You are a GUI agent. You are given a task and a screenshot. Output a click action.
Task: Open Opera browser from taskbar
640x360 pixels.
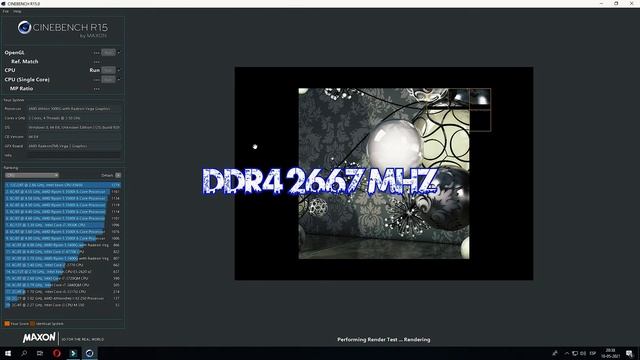(57, 353)
